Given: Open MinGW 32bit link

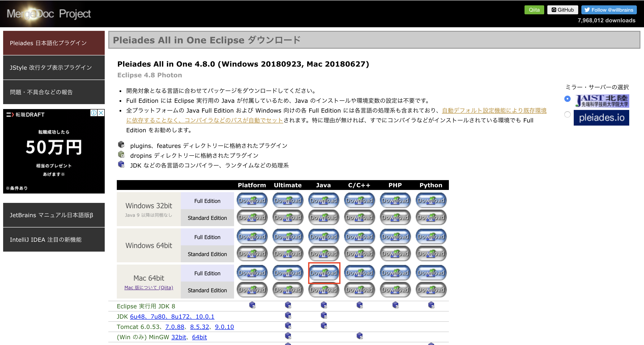Looking at the screenshot, I should click(179, 337).
